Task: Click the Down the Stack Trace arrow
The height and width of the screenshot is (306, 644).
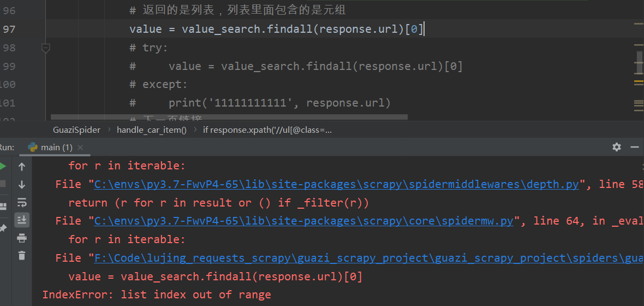Action: point(22,185)
